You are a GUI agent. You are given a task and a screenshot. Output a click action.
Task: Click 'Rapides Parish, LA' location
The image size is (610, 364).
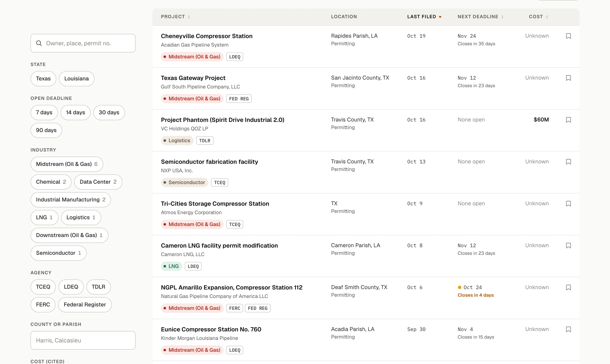coord(354,36)
